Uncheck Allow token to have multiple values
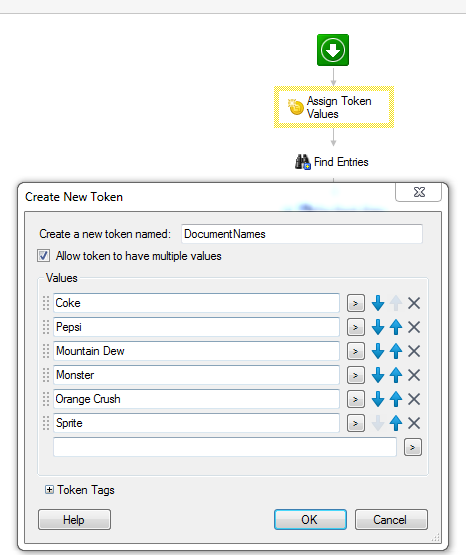Image resolution: width=466 pixels, height=555 pixels. pos(44,256)
